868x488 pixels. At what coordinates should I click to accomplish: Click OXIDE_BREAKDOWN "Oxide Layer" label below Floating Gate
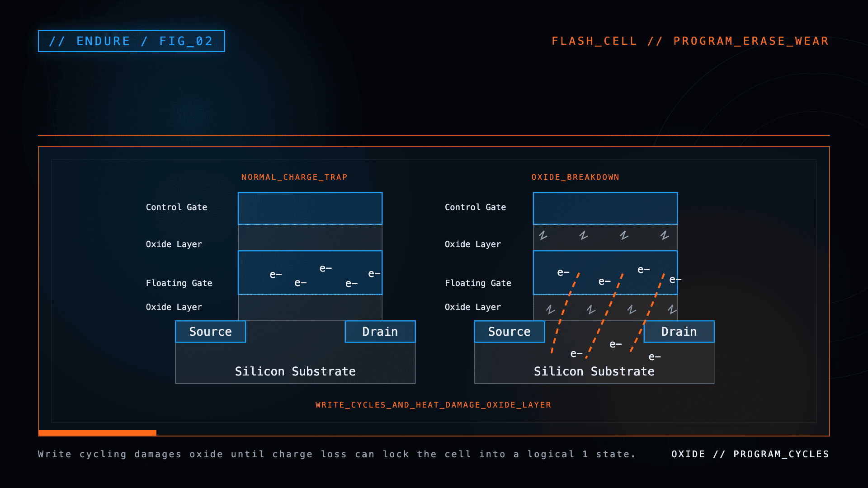click(473, 307)
